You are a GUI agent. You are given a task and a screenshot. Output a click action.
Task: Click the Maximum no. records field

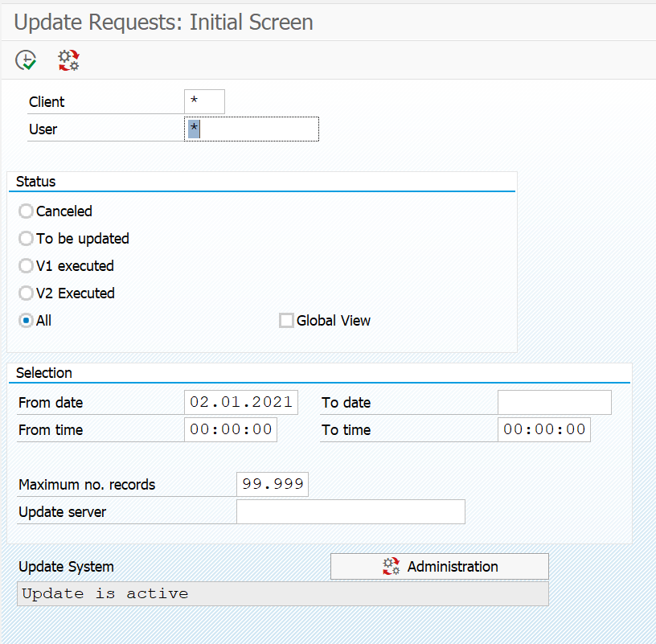(x=273, y=484)
